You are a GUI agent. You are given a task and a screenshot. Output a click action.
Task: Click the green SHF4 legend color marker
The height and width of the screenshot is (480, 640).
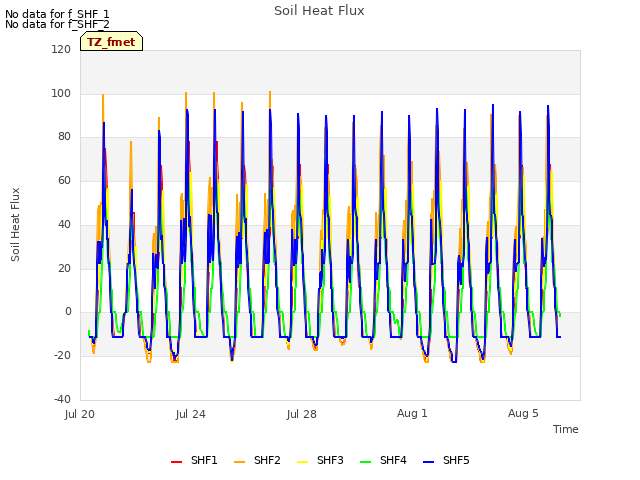[x=365, y=462]
